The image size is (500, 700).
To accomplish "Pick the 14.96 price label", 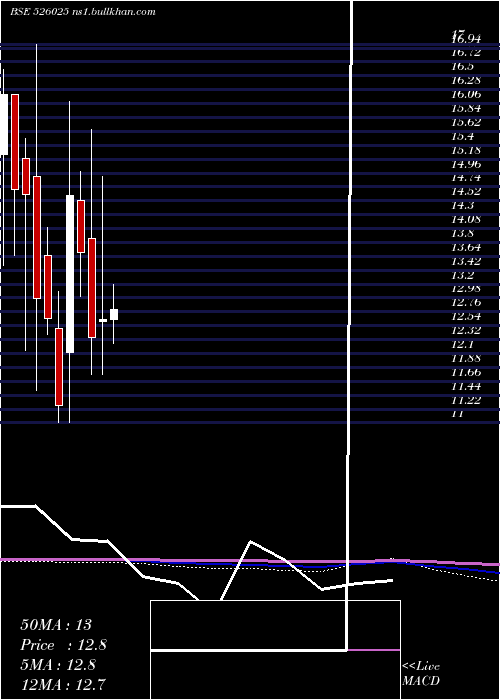I will click(x=466, y=163).
